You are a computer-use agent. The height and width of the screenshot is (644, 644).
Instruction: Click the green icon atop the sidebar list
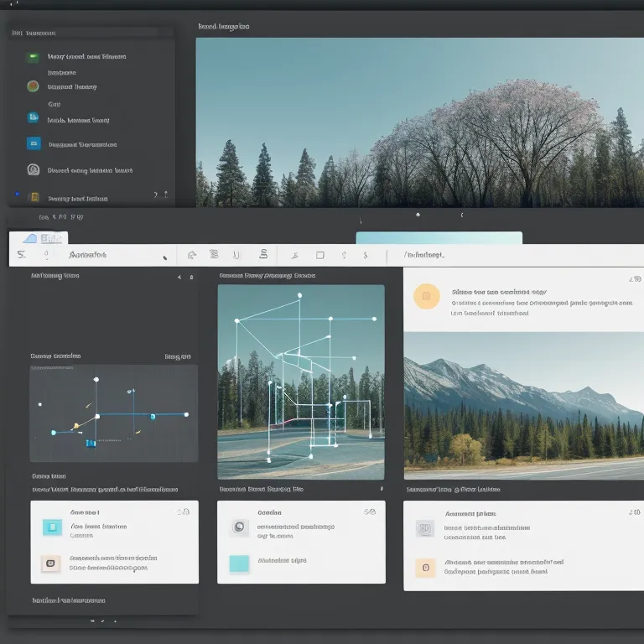pyautogui.click(x=33, y=57)
